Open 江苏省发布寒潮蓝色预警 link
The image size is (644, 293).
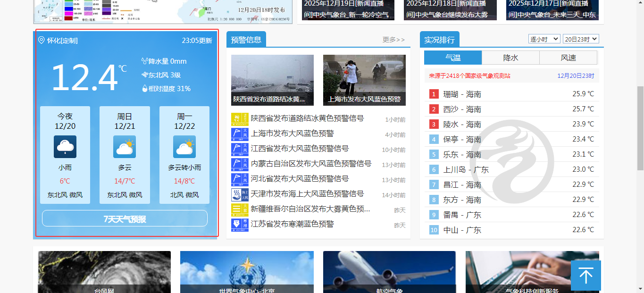click(x=292, y=224)
